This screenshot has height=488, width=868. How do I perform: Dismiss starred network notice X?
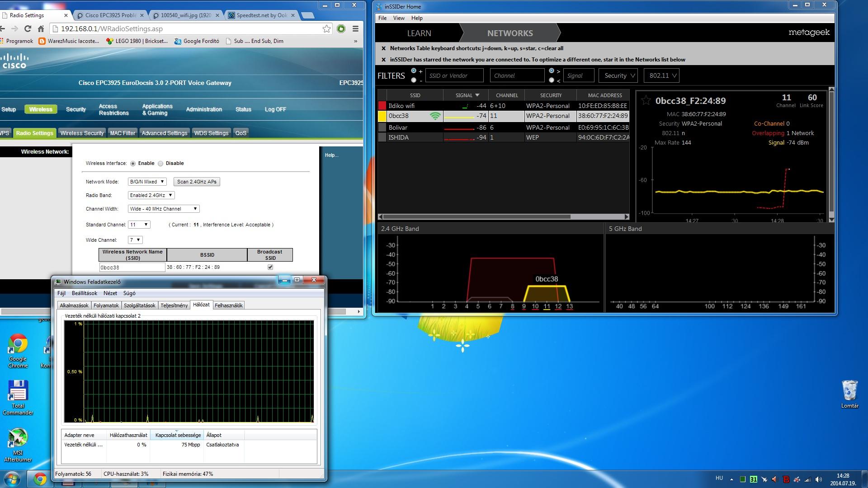click(383, 60)
